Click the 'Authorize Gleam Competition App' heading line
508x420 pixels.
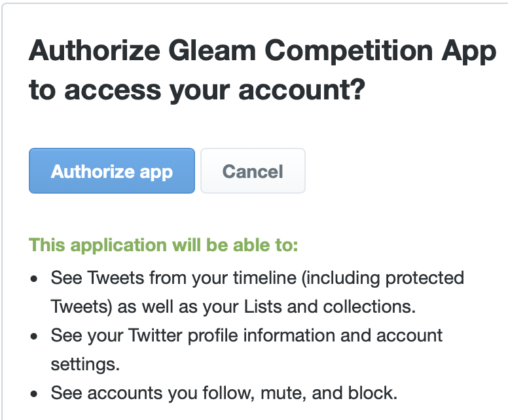point(262,51)
